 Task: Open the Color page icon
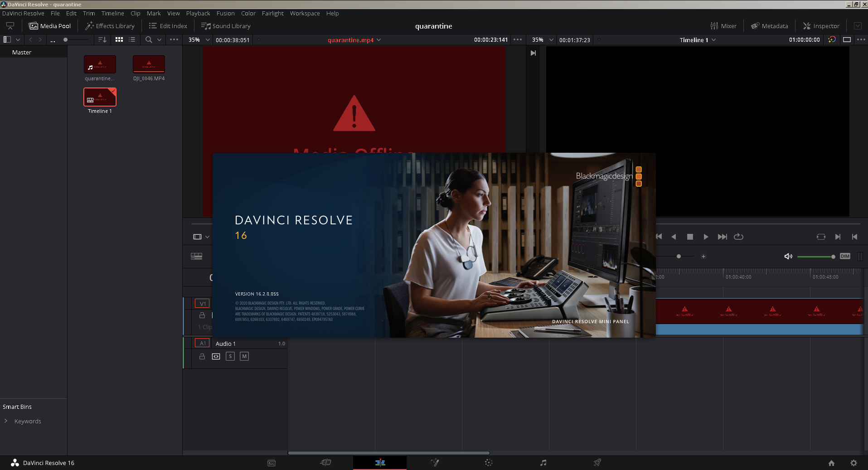[x=489, y=463]
